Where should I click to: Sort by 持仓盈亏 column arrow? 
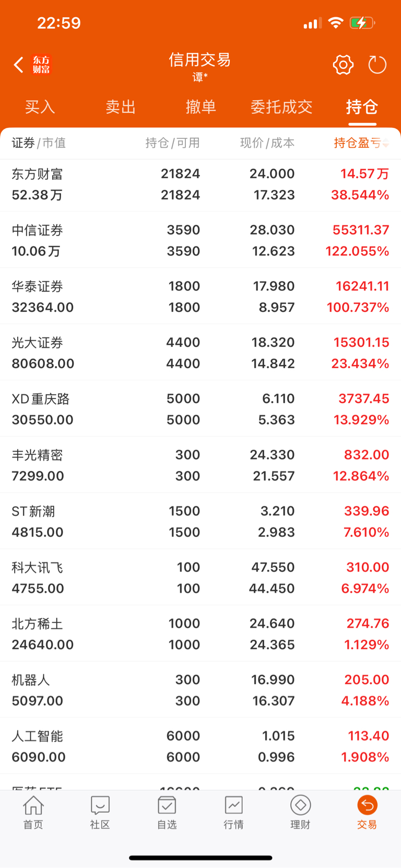[386, 144]
